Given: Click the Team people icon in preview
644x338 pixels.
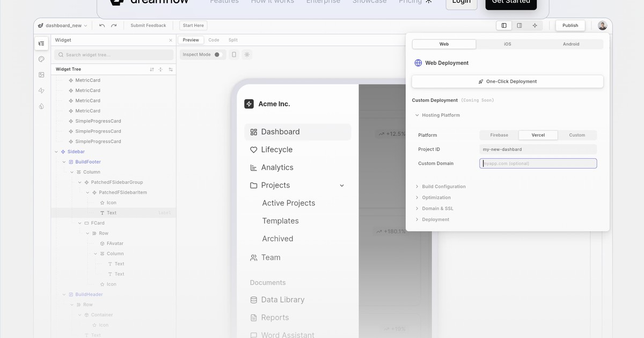Looking at the screenshot, I should 254,258.
